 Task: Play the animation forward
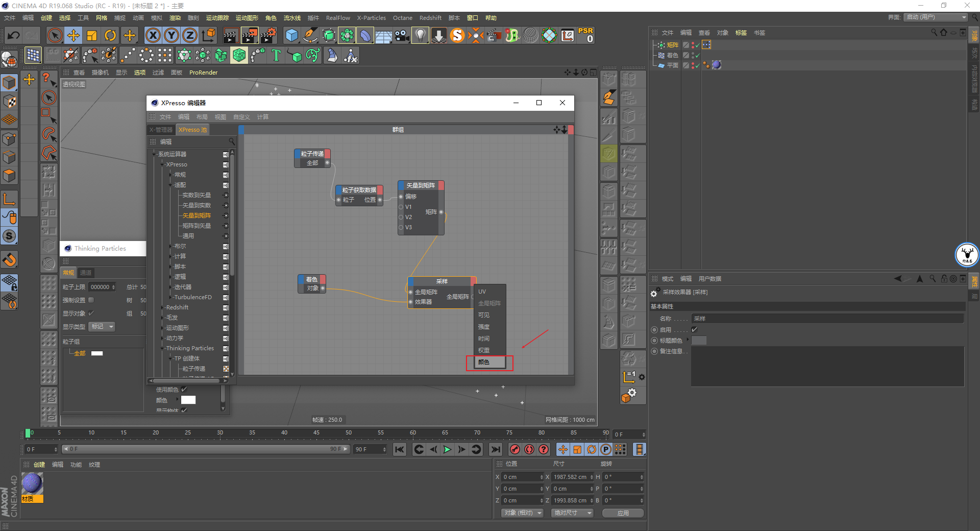click(x=447, y=449)
